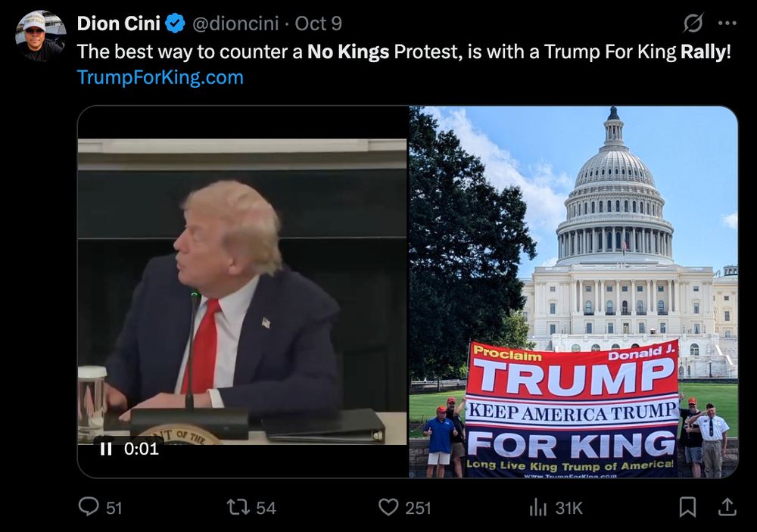Click the blue verified badge
The width and height of the screenshot is (757, 532).
[x=176, y=23]
